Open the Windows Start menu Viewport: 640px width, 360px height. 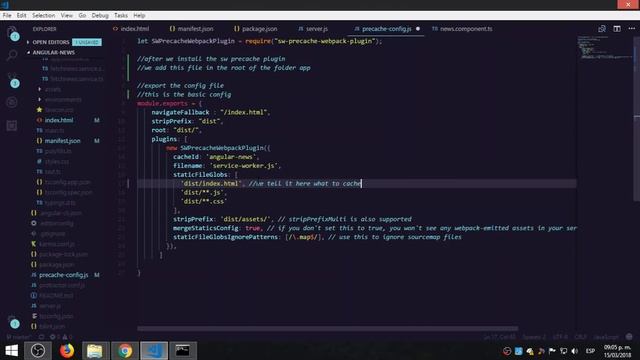click(x=11, y=351)
